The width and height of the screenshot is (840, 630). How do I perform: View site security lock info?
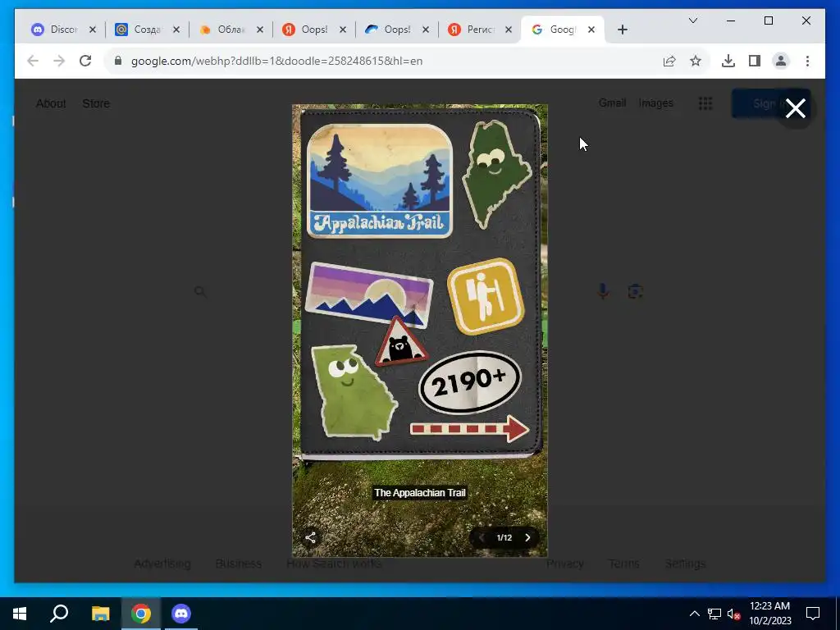pyautogui.click(x=118, y=61)
